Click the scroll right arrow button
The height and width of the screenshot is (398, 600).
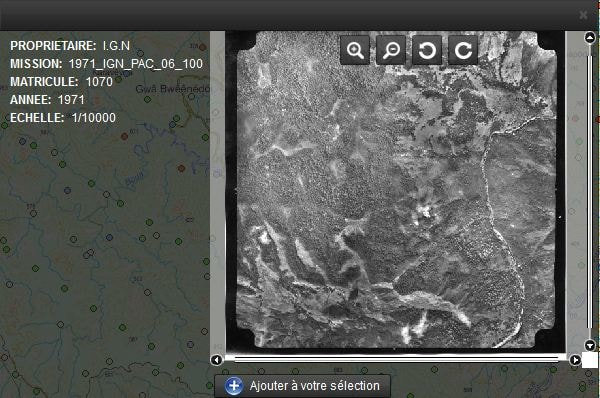tap(575, 360)
